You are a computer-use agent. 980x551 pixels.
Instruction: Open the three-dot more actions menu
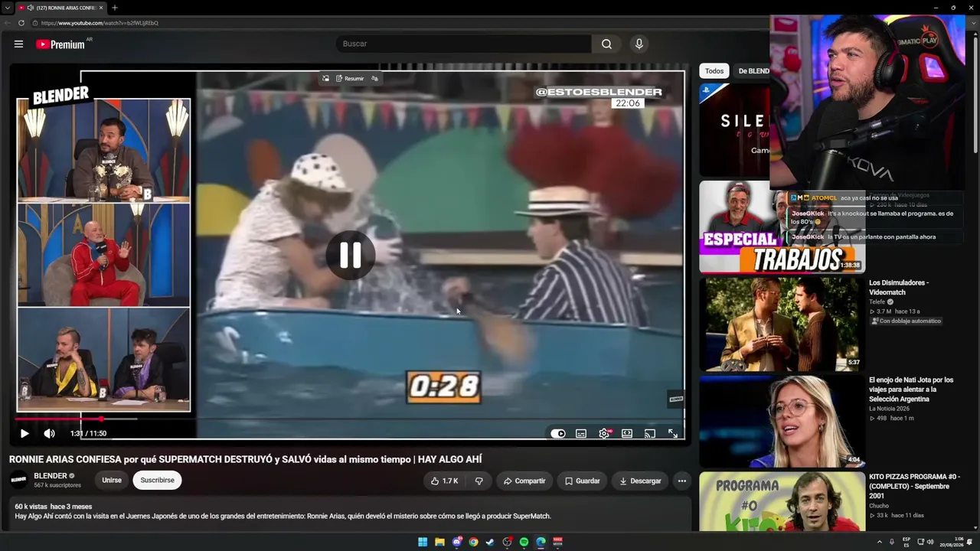(x=681, y=481)
